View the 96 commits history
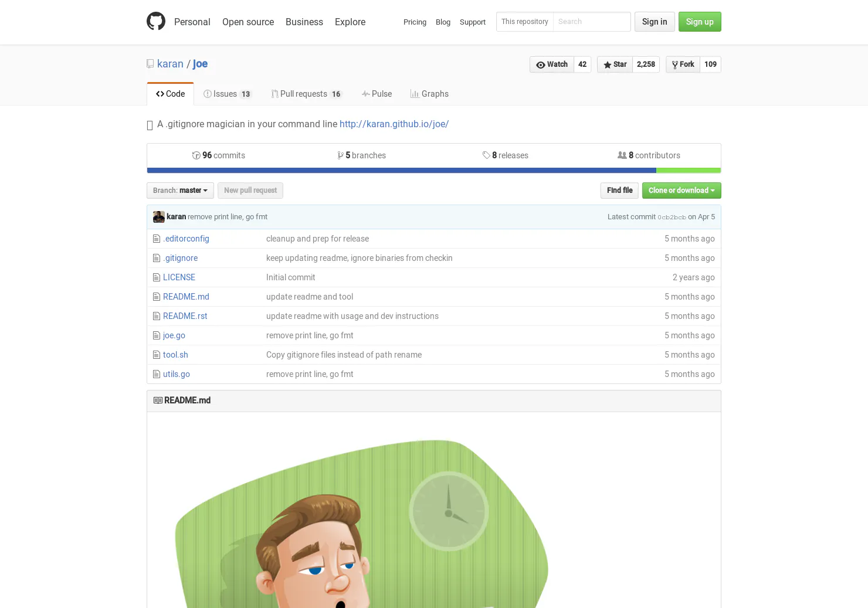 coord(219,155)
